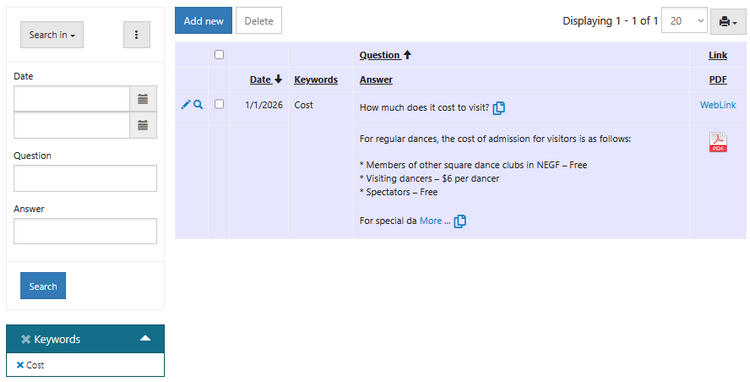Copy the answer text to clipboard
The width and height of the screenshot is (750, 382).
[x=460, y=221]
